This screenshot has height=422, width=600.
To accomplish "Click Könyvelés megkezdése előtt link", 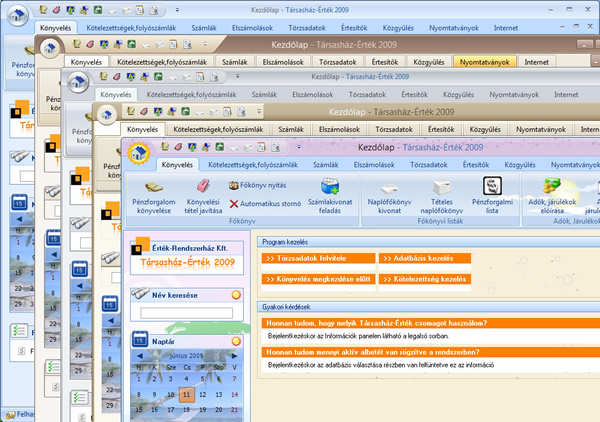I will 318,279.
